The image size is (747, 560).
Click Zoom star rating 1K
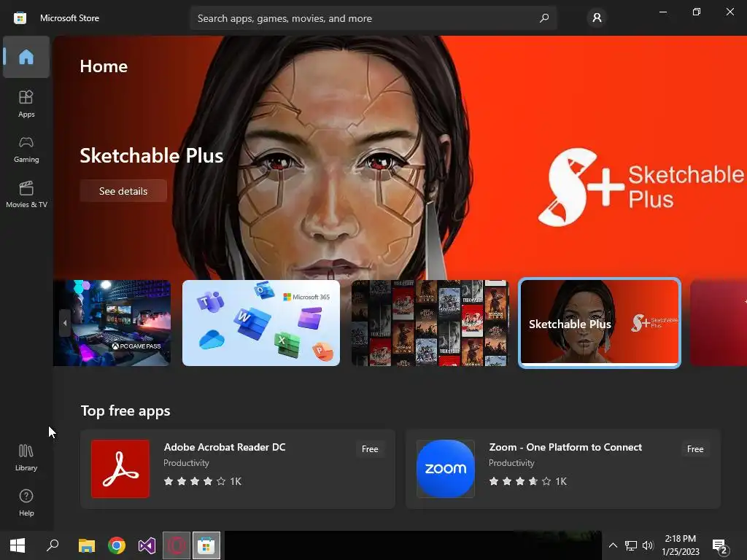coord(528,481)
